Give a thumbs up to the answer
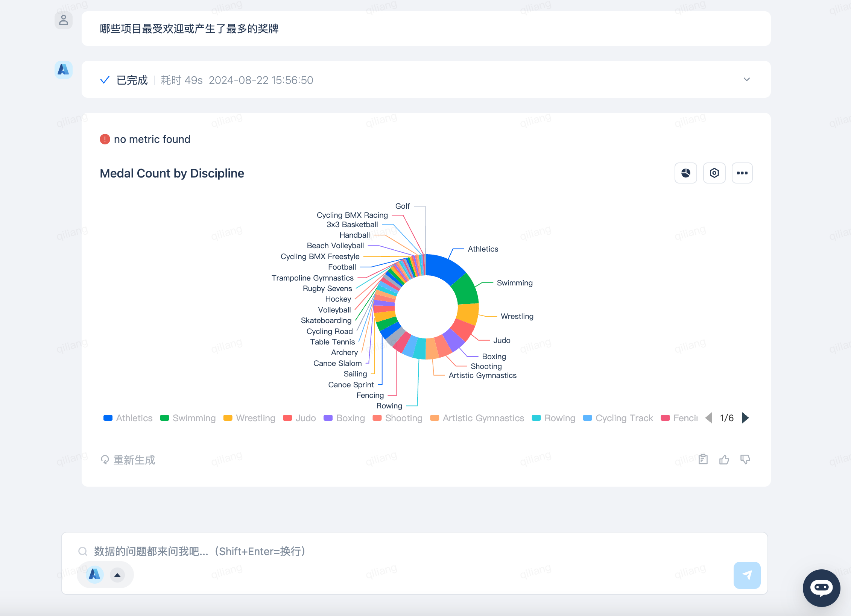 point(724,459)
